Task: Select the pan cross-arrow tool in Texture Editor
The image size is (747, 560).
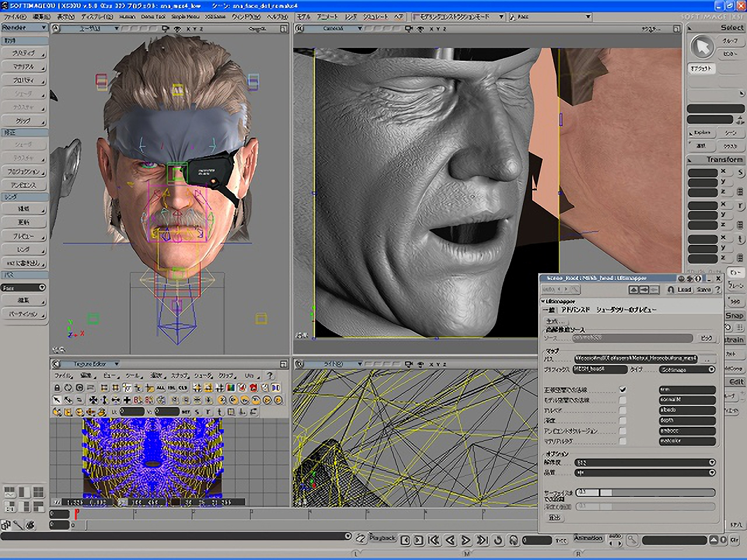Action: pos(93,400)
